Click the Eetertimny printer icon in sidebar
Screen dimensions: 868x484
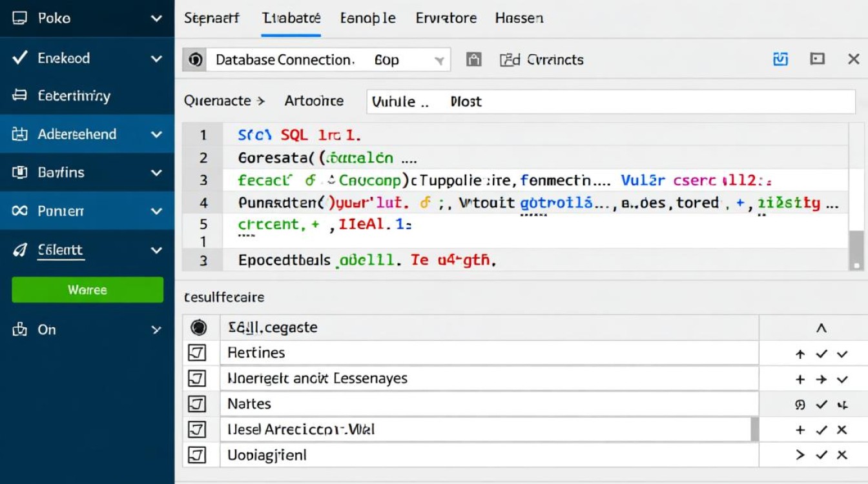point(20,96)
